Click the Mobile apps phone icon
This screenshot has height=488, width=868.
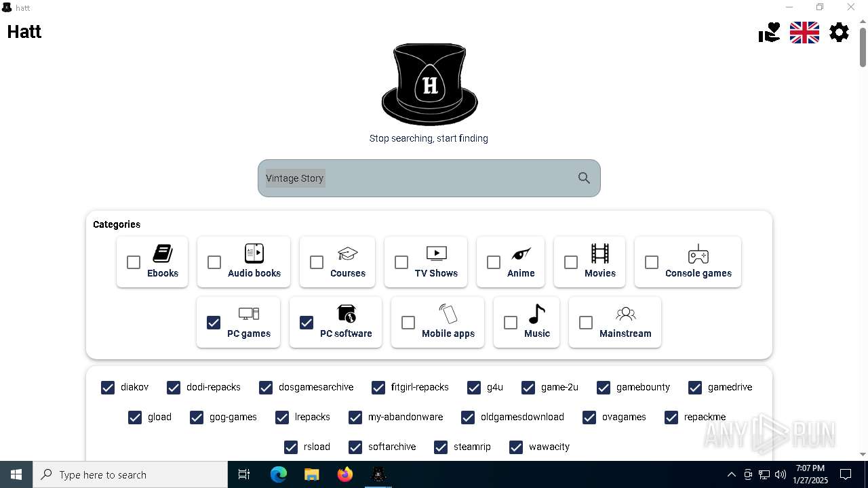pos(448,314)
